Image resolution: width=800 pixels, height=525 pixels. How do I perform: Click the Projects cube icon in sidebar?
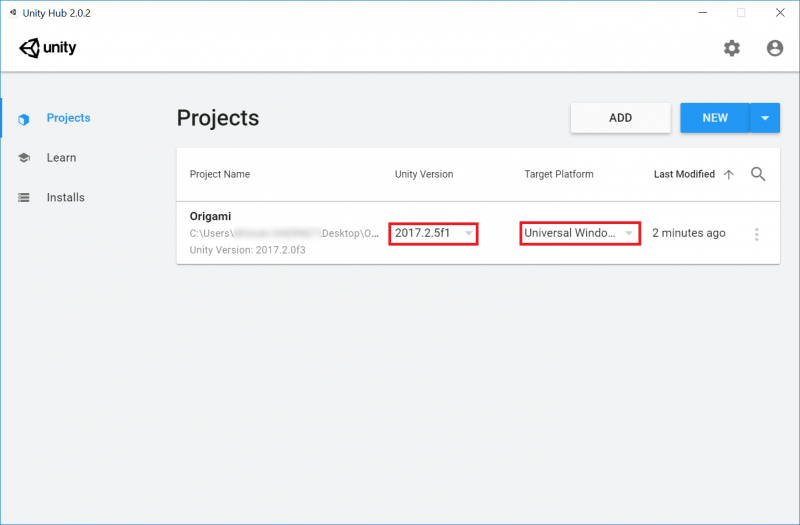pyautogui.click(x=23, y=119)
